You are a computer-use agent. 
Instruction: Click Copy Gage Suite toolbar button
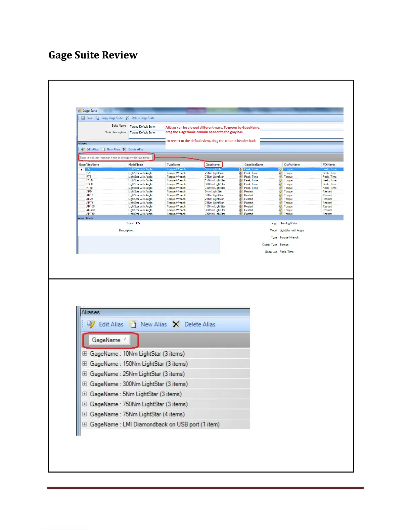coord(109,118)
